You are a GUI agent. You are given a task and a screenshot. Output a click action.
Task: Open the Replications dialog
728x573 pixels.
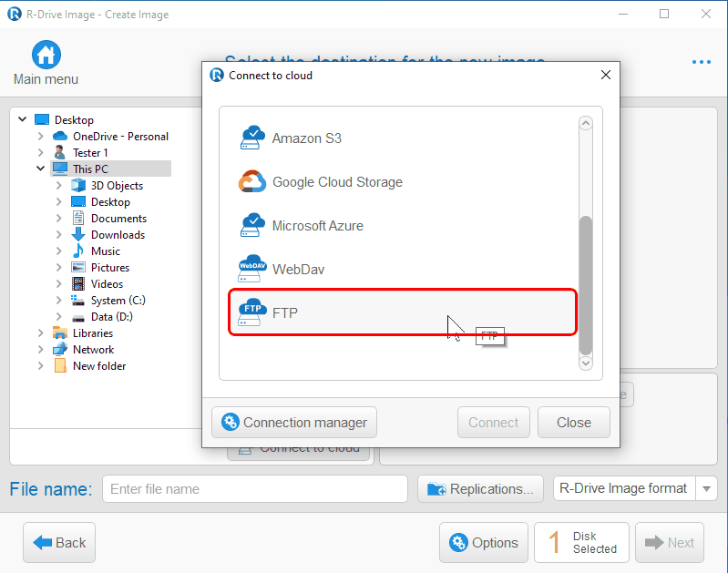pos(480,488)
